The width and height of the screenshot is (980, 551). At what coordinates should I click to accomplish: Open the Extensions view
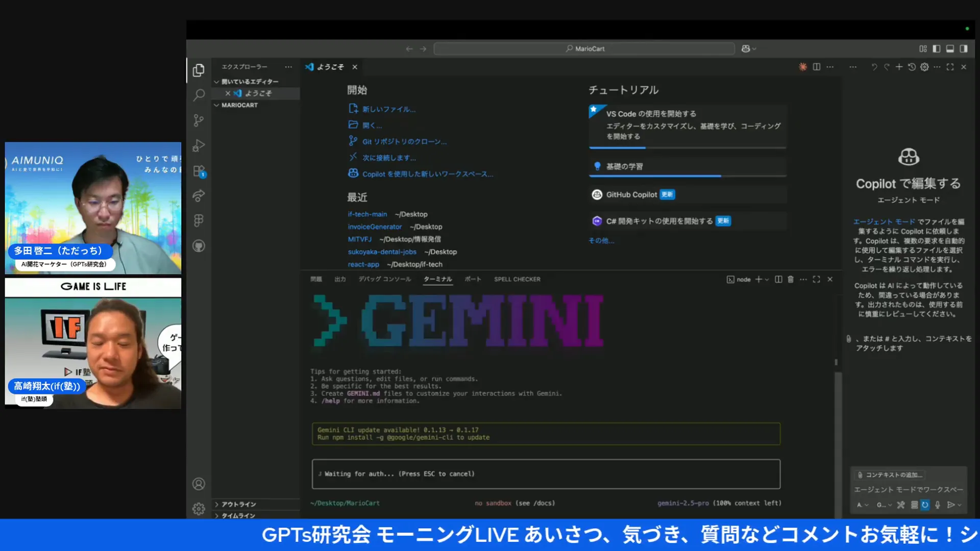(199, 171)
